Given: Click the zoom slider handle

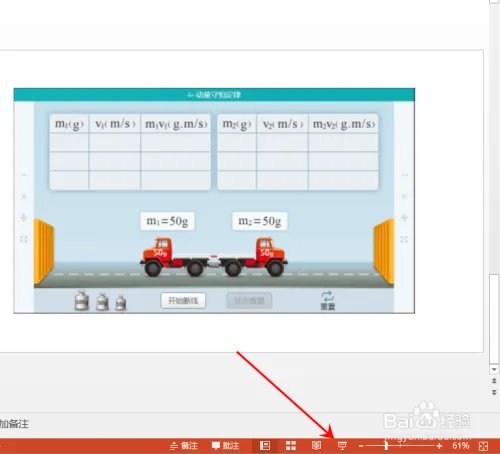Looking at the screenshot, I should coord(386,446).
